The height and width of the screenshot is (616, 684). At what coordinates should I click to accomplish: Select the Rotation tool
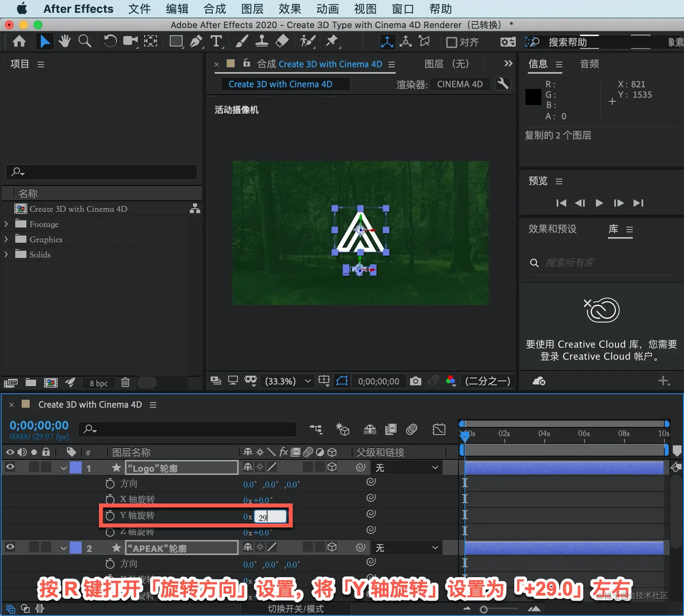pyautogui.click(x=110, y=41)
